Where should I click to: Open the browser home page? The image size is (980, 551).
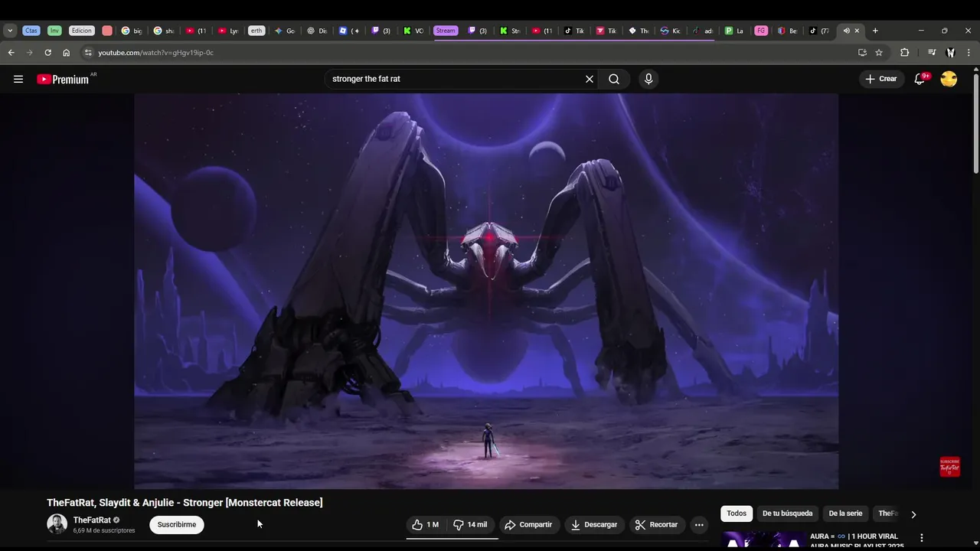[x=66, y=53]
